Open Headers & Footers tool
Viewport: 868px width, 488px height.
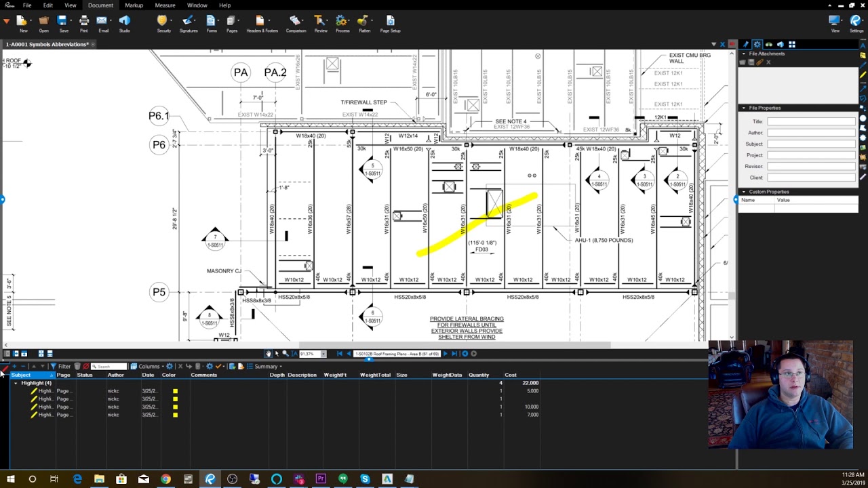coord(262,23)
